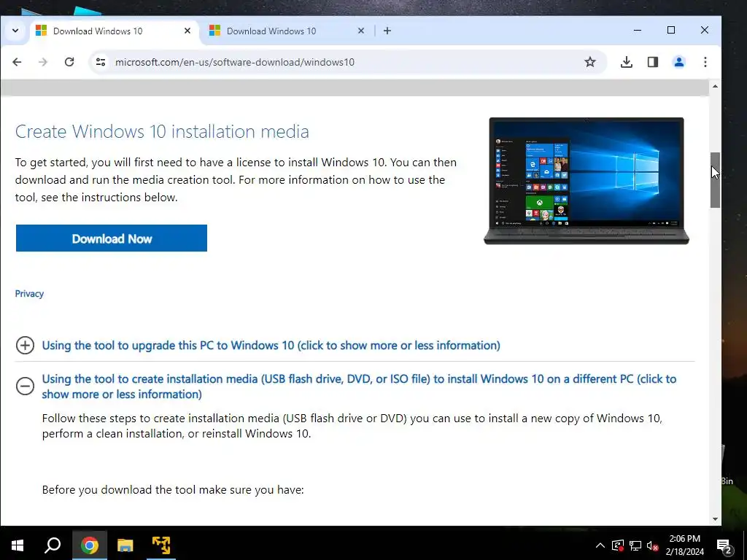Click the Windows 10 laptop image
The height and width of the screenshot is (560, 747).
click(587, 181)
